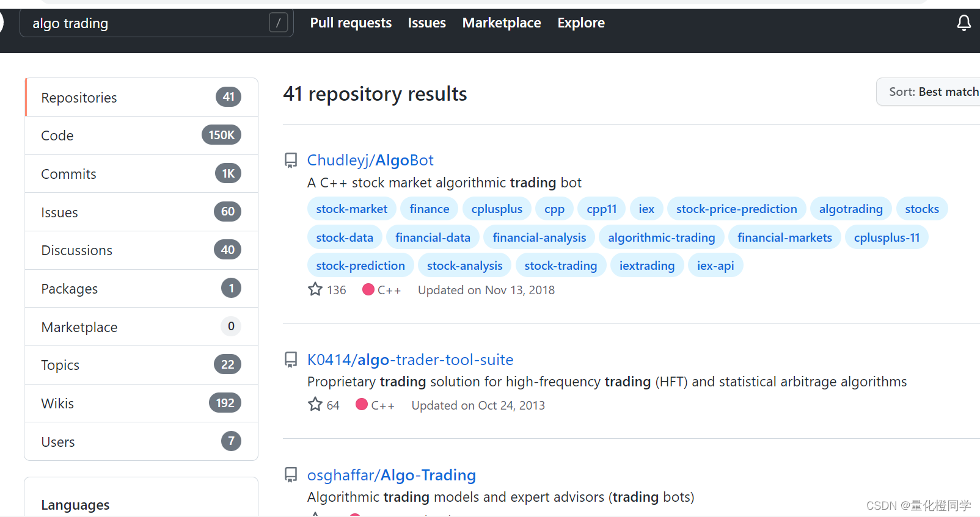Click the cplusplus-11 topic tag

click(x=887, y=237)
